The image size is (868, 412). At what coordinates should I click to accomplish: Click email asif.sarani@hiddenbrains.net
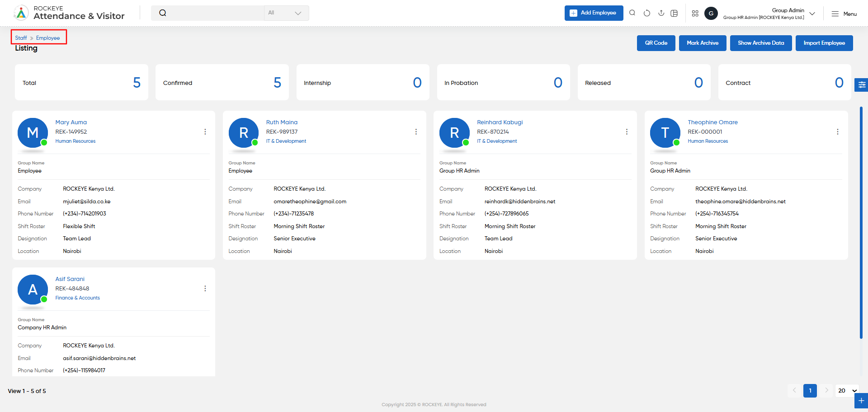(x=99, y=358)
